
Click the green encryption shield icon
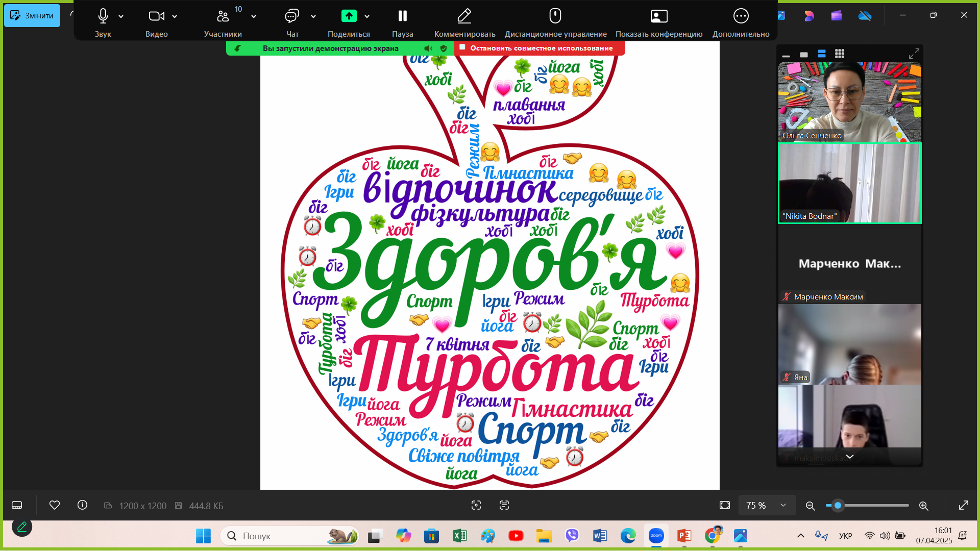click(x=444, y=48)
